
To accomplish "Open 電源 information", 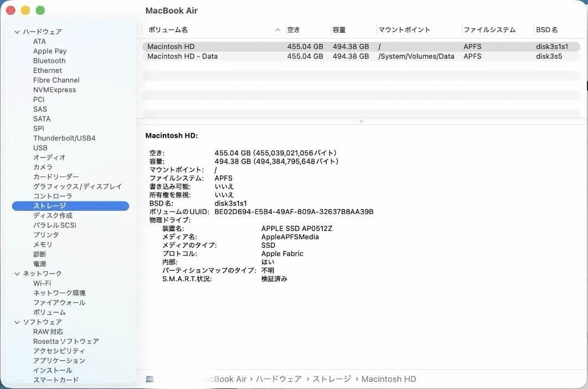I will 40,264.
